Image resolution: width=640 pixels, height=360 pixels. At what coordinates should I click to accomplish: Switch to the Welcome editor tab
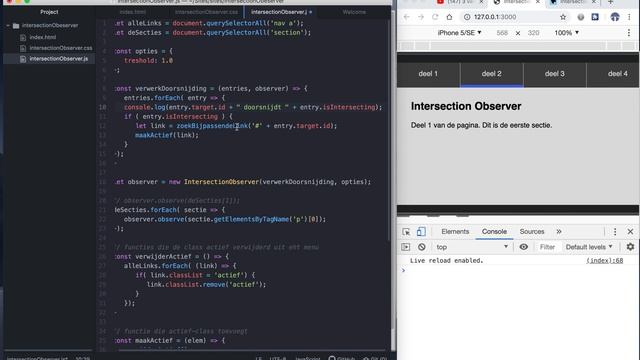(x=354, y=12)
